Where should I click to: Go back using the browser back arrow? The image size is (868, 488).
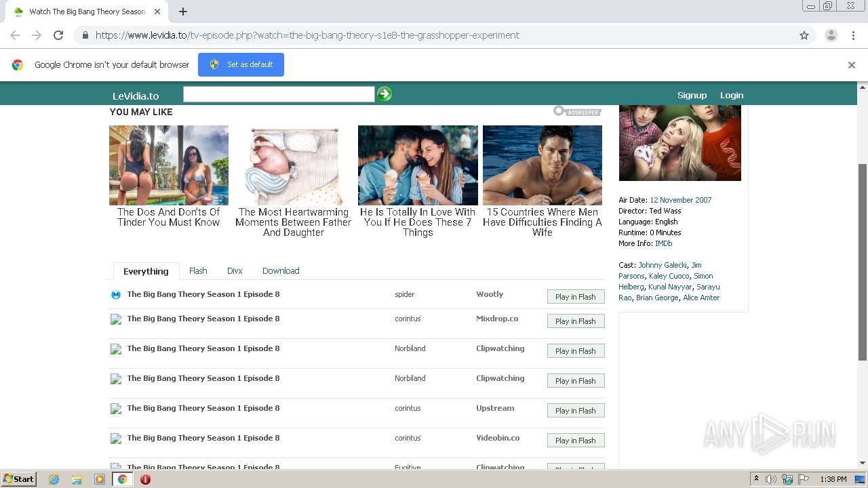(x=15, y=35)
